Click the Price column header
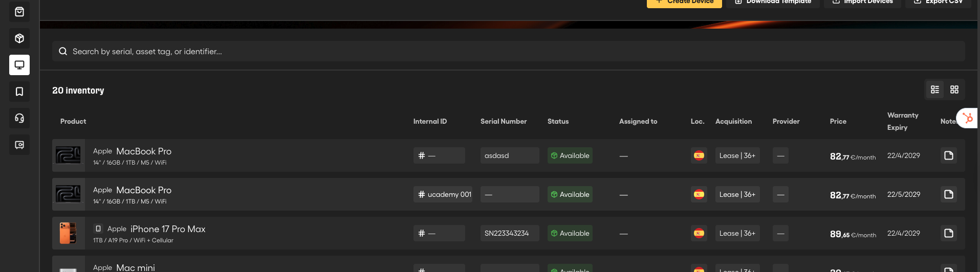 838,121
